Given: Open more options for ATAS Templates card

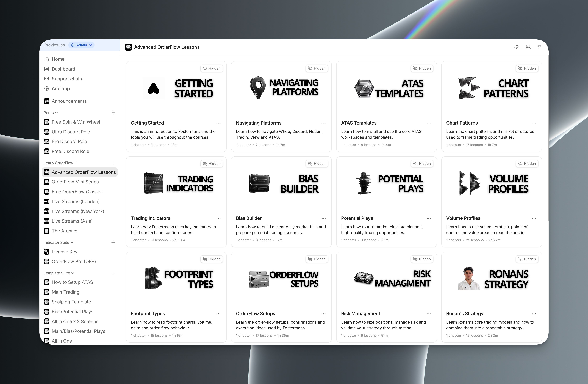Looking at the screenshot, I should [429, 123].
